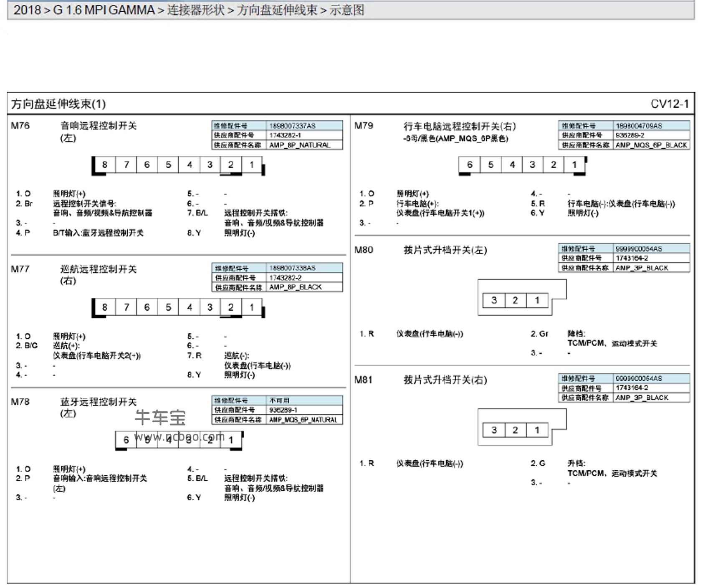The width and height of the screenshot is (703, 588).
Task: Click the 方向盘延伸线束(1) diagram title
Action: click(x=58, y=104)
